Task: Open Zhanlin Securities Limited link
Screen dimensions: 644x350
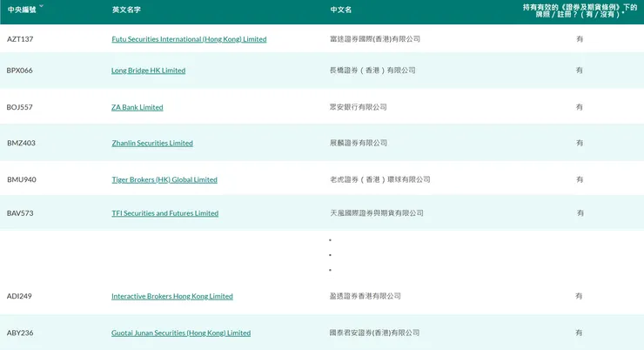Action: click(152, 143)
